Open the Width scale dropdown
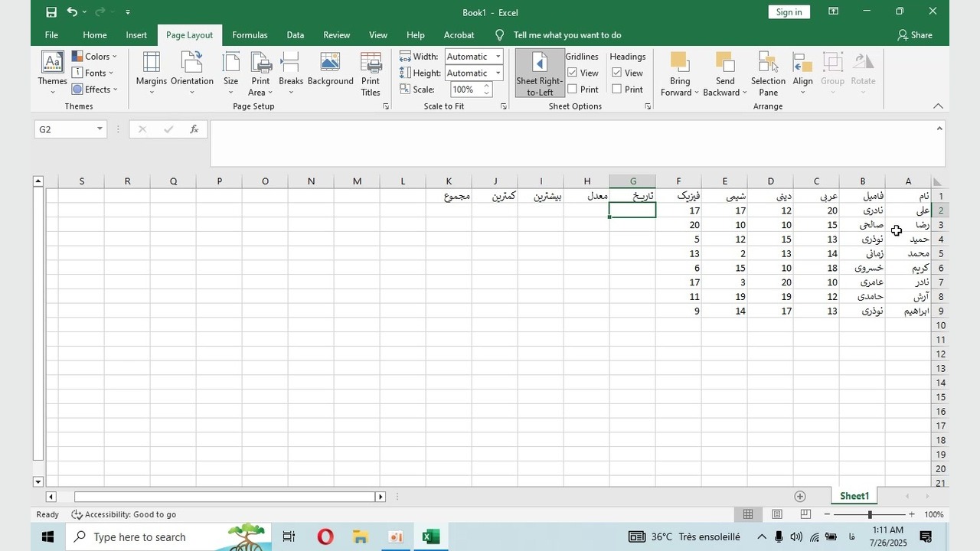 pyautogui.click(x=498, y=56)
